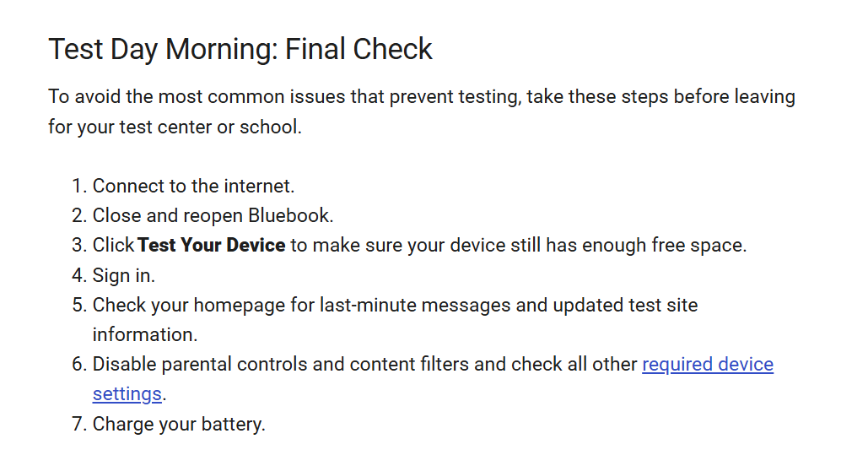The height and width of the screenshot is (466, 868).
Task: Click the list number 4 marker
Action: click(x=79, y=275)
